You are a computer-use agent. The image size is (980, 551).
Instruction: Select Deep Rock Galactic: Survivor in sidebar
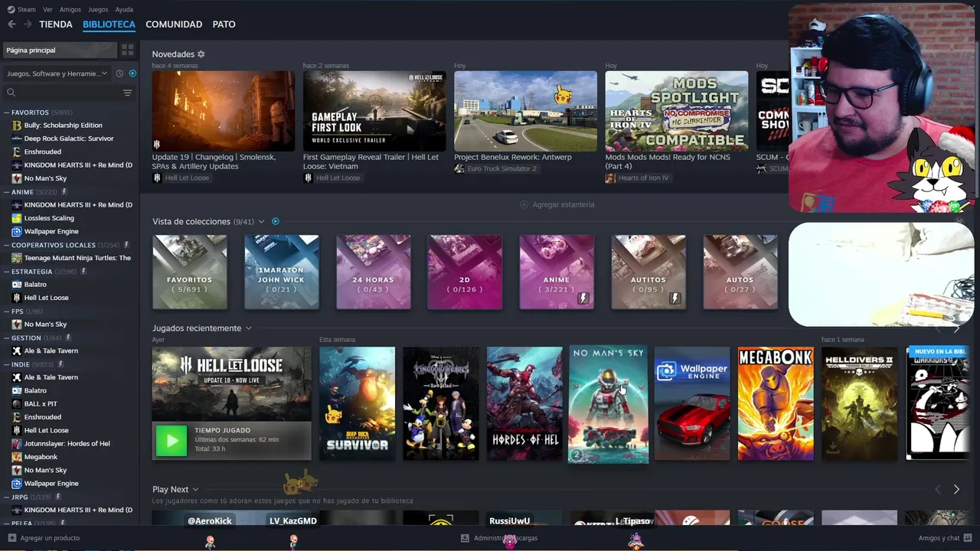[69, 139]
